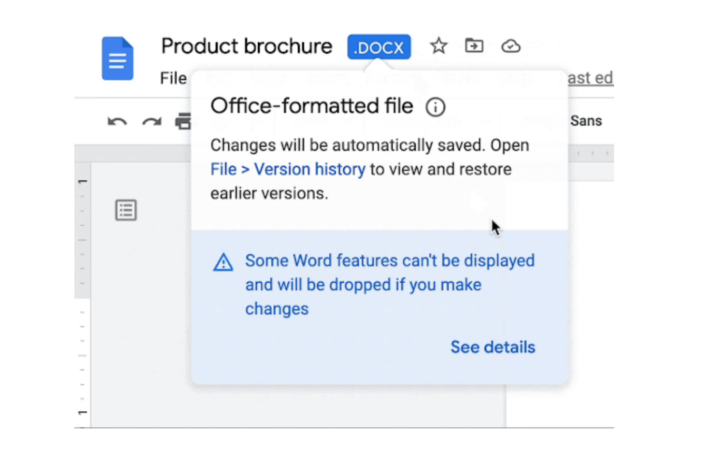Open the Google Docs home icon

tap(117, 58)
